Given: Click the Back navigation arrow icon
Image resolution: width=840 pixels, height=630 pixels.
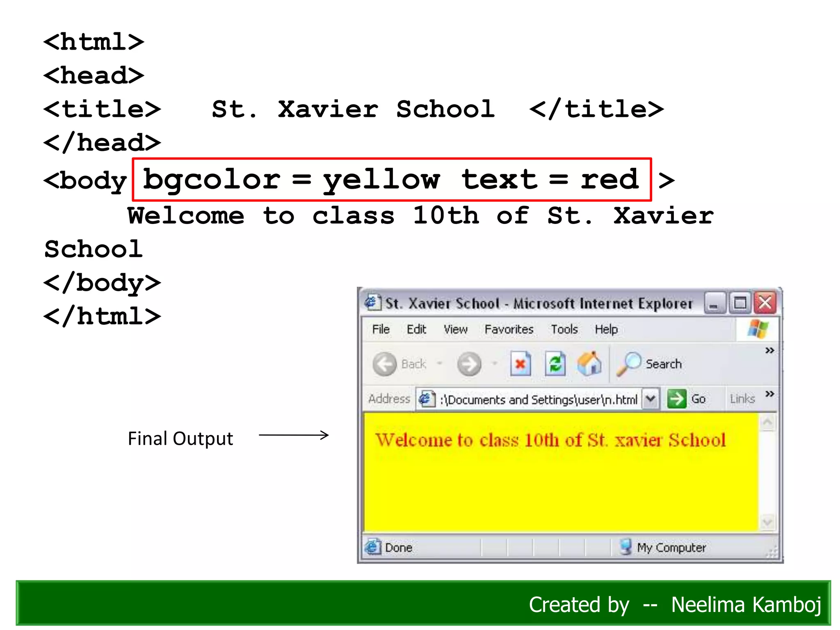Looking at the screenshot, I should tap(384, 364).
